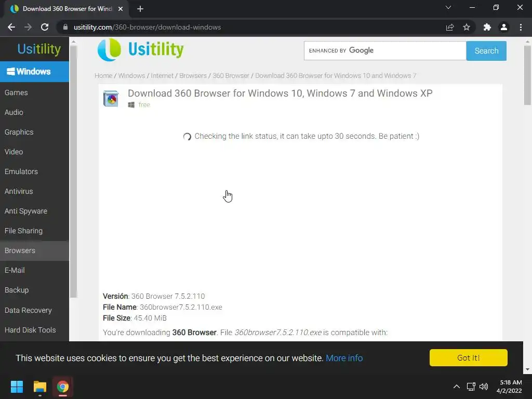Select the Download 360 Browser tab
Image resolution: width=532 pixels, height=399 pixels.
pyautogui.click(x=67, y=9)
